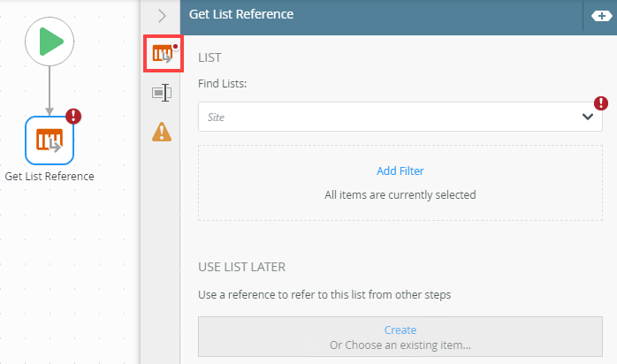Select the Get List Reference step icon on canvas
The image size is (617, 364).
[x=50, y=140]
